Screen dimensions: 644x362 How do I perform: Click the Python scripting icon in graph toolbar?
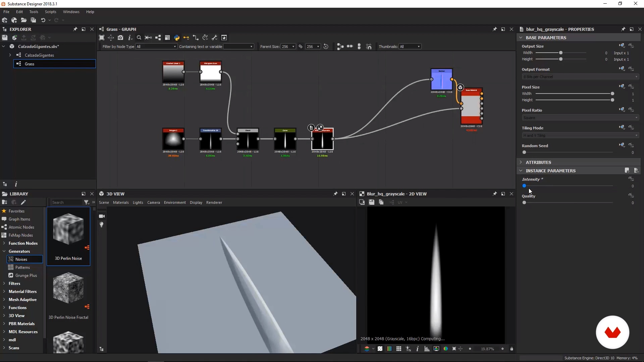click(177, 38)
